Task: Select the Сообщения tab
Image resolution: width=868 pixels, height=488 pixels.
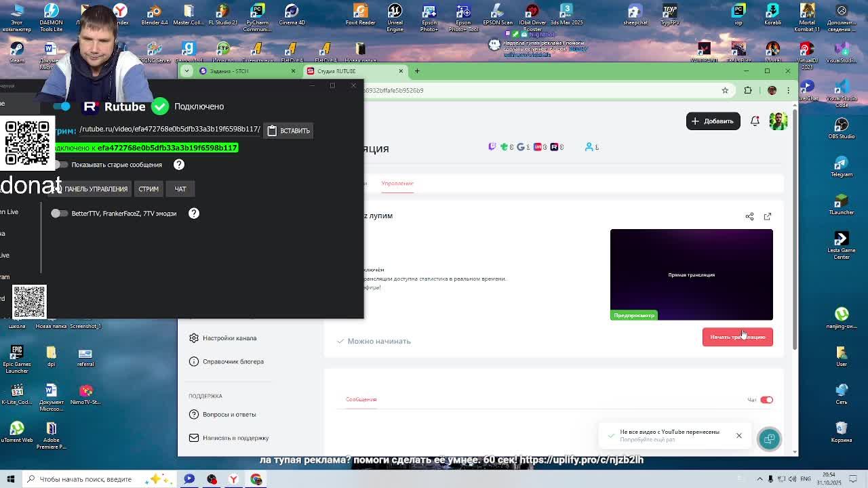Action: [361, 400]
